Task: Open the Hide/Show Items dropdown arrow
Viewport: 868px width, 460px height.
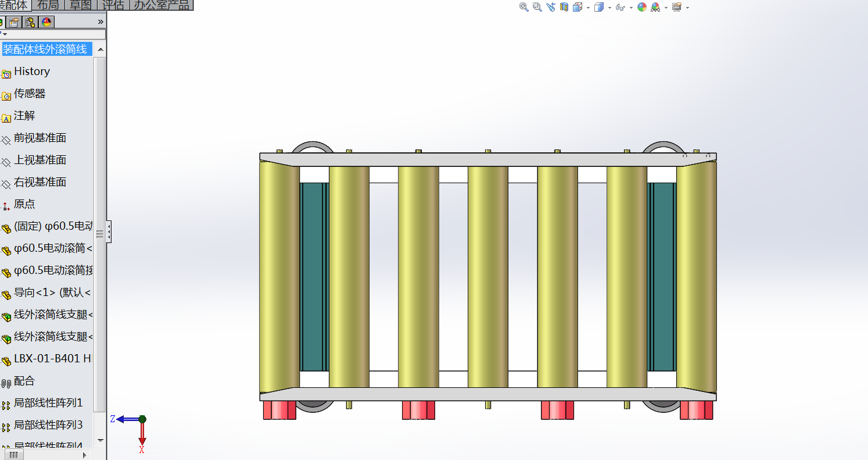Action: pos(631,8)
